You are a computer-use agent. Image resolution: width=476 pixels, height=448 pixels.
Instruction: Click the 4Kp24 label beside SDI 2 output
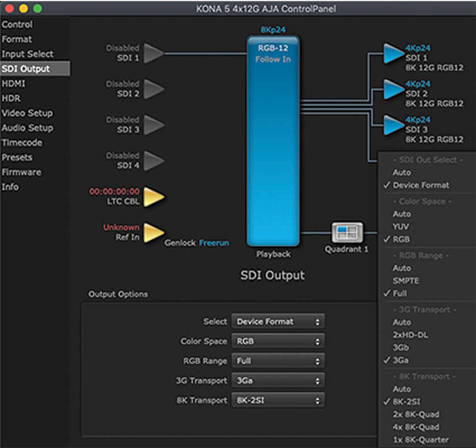pyautogui.click(x=418, y=84)
